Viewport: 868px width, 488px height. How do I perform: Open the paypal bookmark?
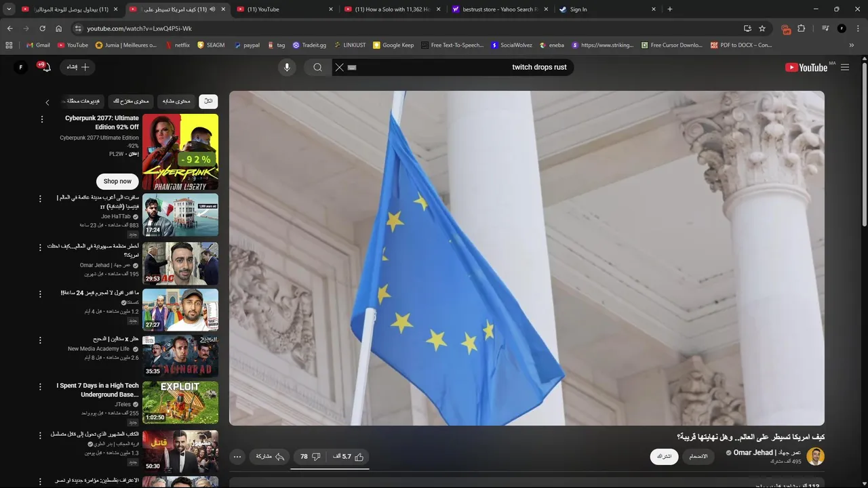(x=247, y=45)
